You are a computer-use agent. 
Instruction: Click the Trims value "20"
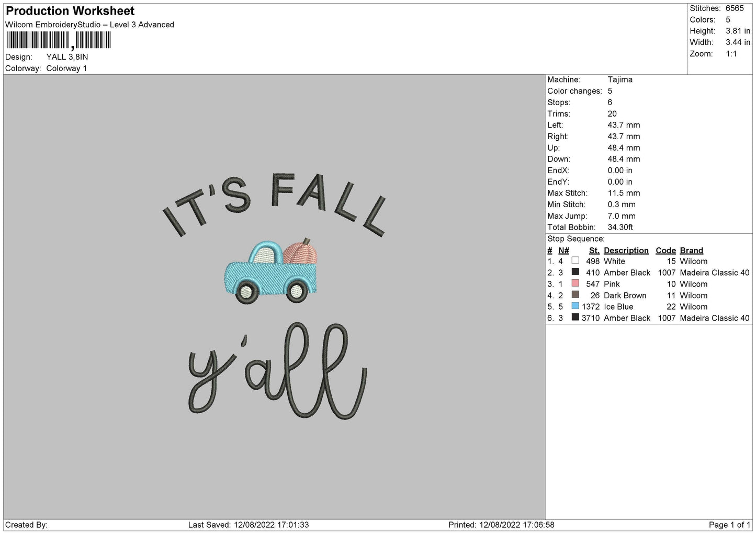point(612,114)
